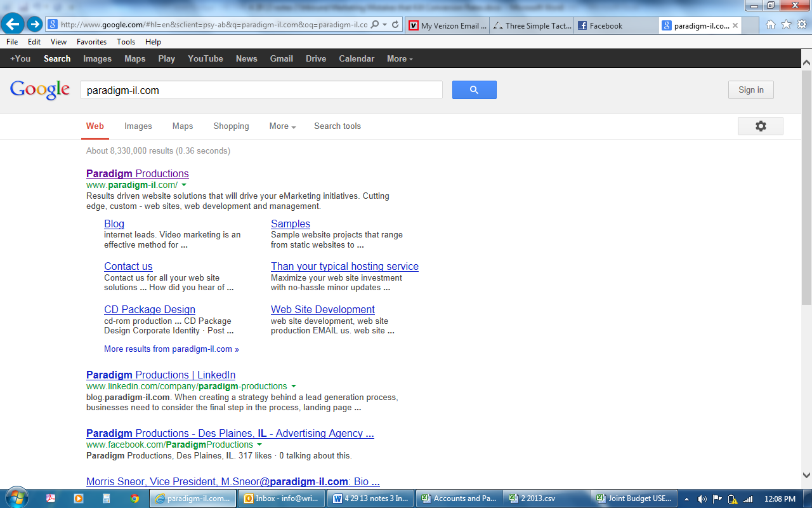Open the Edit menu
Image resolution: width=812 pixels, height=508 pixels.
tap(34, 42)
